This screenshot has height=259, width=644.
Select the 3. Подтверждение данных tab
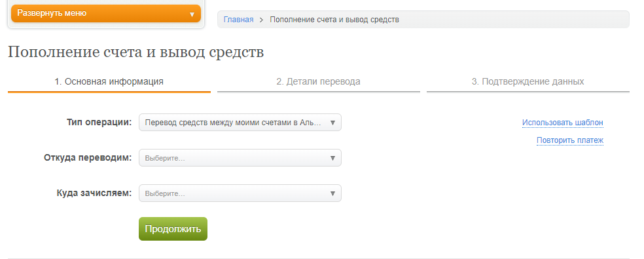[x=528, y=81]
